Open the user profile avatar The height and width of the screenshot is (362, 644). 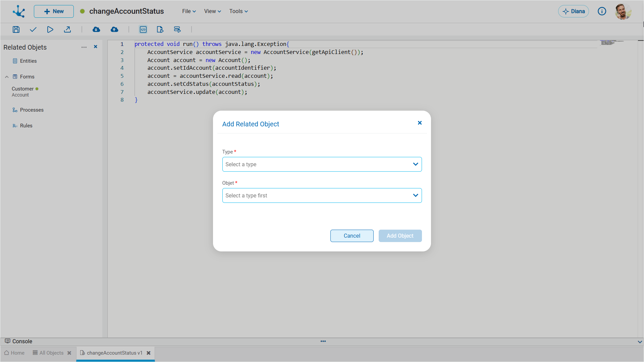tap(623, 11)
